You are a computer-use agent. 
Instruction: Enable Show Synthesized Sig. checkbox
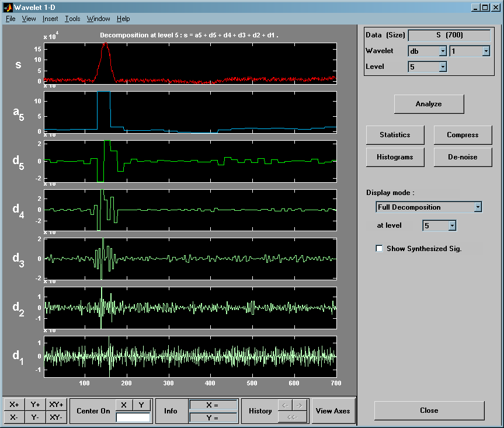[380, 249]
